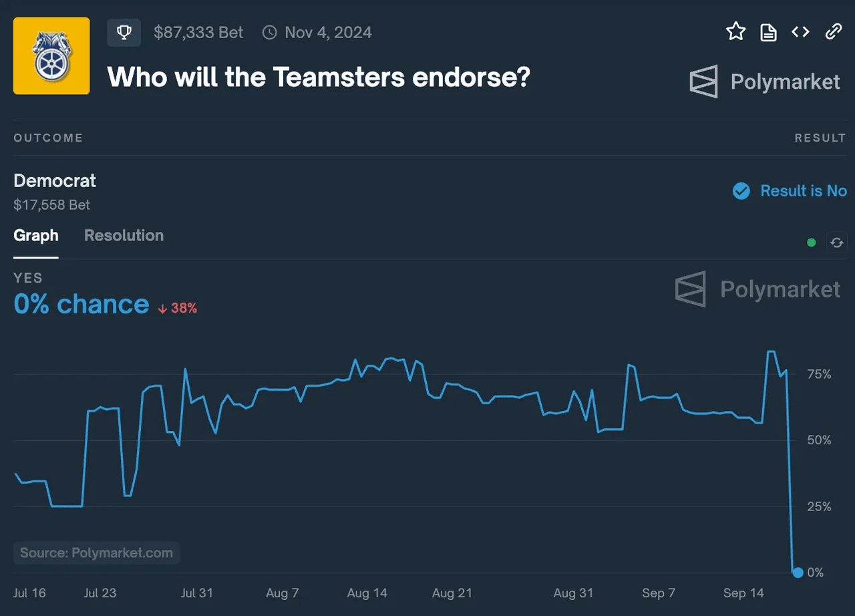
Task: Open the "Who will the Teamsters endorse?" title
Action: tap(319, 78)
